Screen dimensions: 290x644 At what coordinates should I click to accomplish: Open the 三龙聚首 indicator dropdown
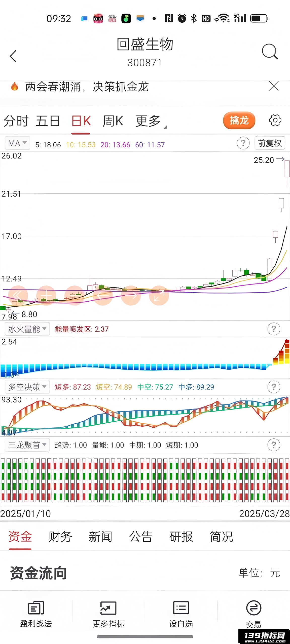point(27,445)
